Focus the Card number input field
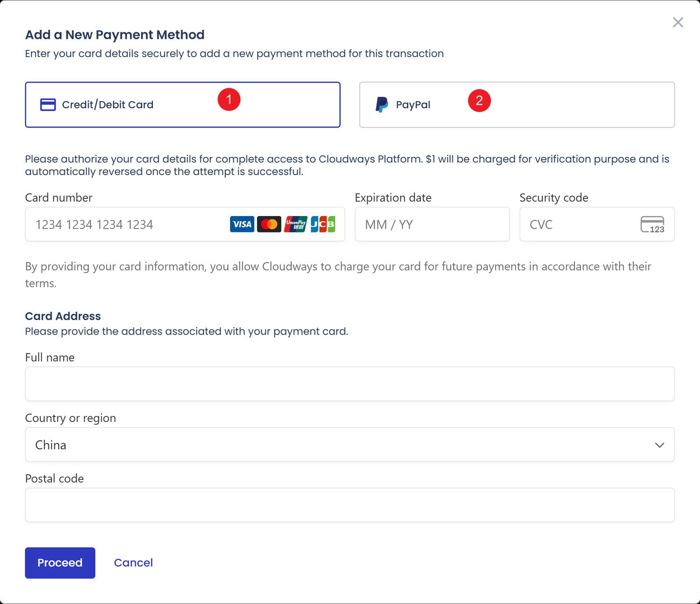The image size is (700, 604). pyautogui.click(x=126, y=225)
